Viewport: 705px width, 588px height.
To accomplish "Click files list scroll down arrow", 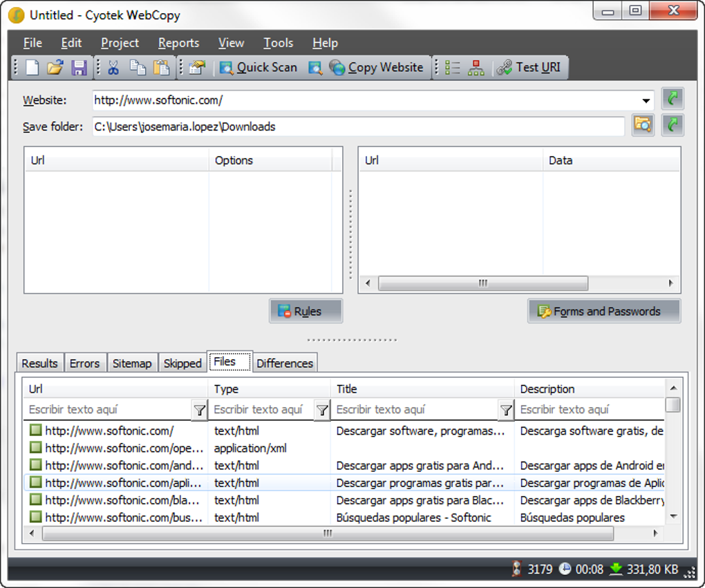I will click(x=673, y=517).
